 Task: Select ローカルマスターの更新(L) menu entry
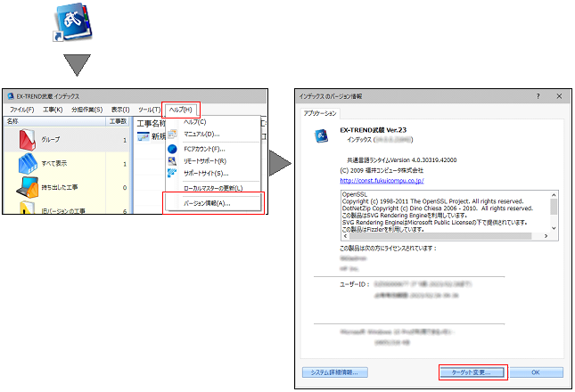pyautogui.click(x=213, y=188)
